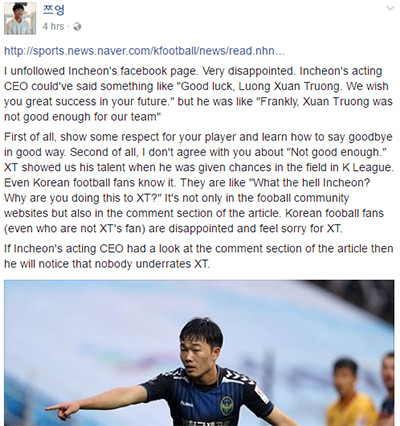Viewport: 400px width, 426px height.
Task: Open the author name 쯔엉 profile
Action: click(x=53, y=9)
